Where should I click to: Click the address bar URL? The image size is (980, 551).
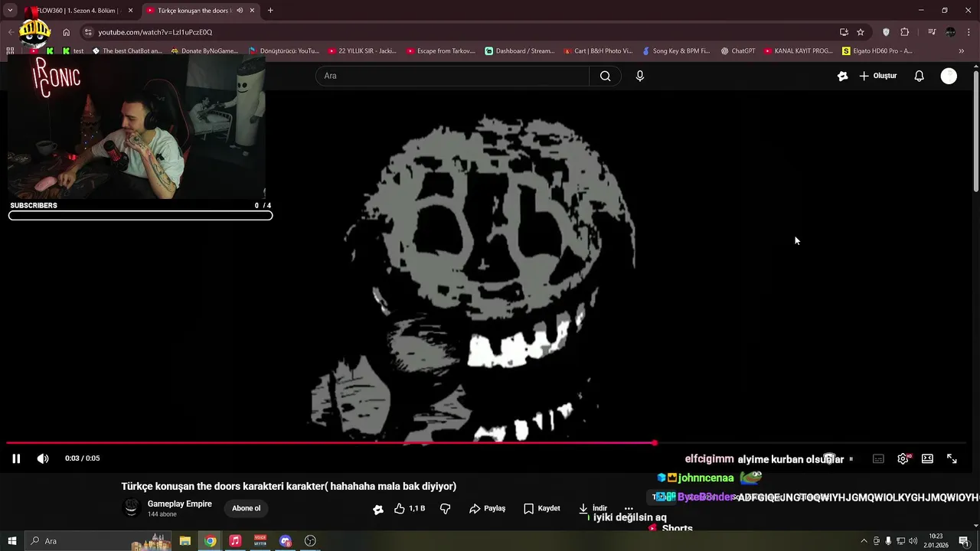(155, 32)
